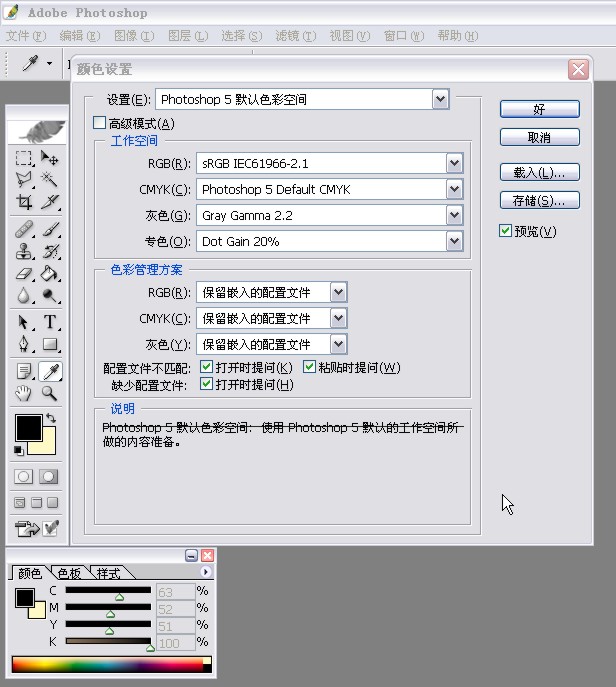Uncheck 粘贴时提问(W) checkbox
Image resolution: width=616 pixels, height=687 pixels.
[309, 366]
